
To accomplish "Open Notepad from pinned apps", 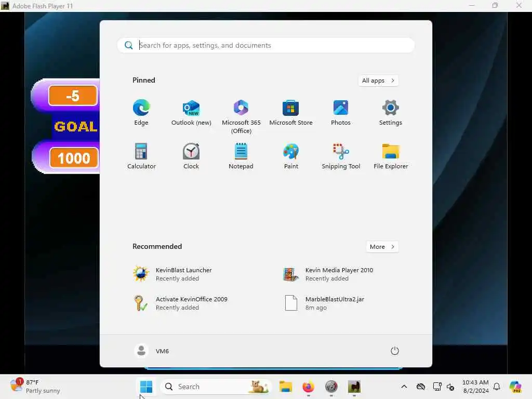I will [241, 156].
